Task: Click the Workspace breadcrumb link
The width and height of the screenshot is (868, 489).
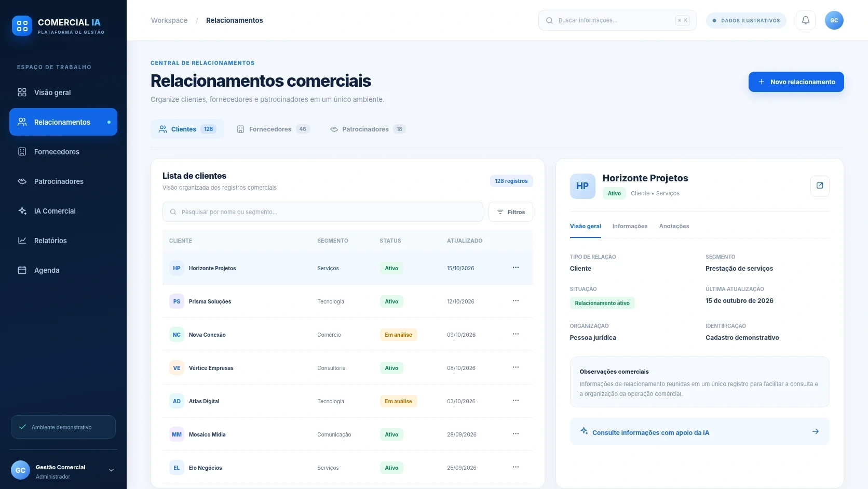Action: click(x=169, y=20)
